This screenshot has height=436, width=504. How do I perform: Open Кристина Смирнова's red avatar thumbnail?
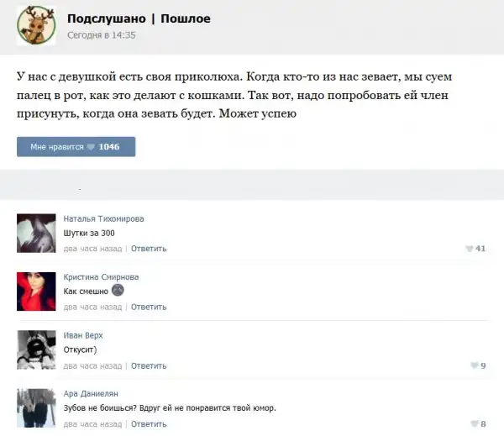pyautogui.click(x=36, y=292)
